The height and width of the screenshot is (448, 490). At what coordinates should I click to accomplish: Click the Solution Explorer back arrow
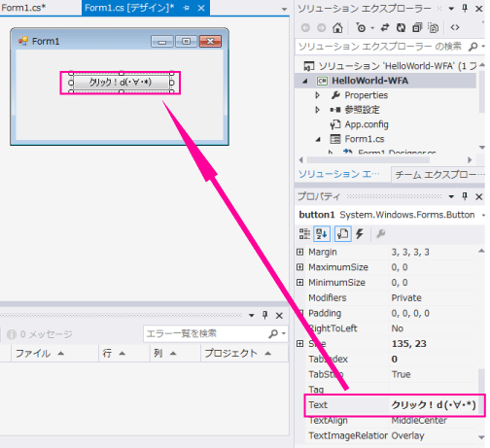305,28
